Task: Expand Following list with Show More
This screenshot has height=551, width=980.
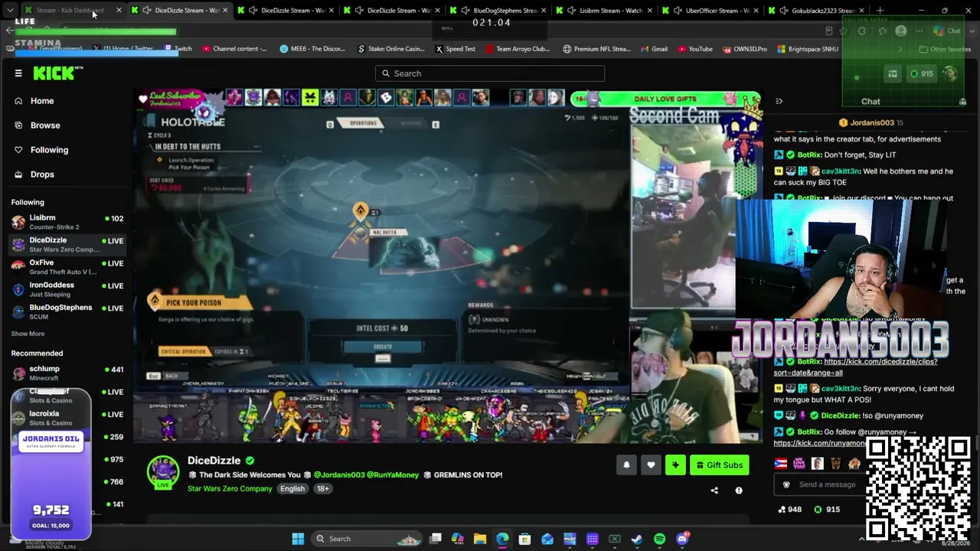Action: coord(28,334)
